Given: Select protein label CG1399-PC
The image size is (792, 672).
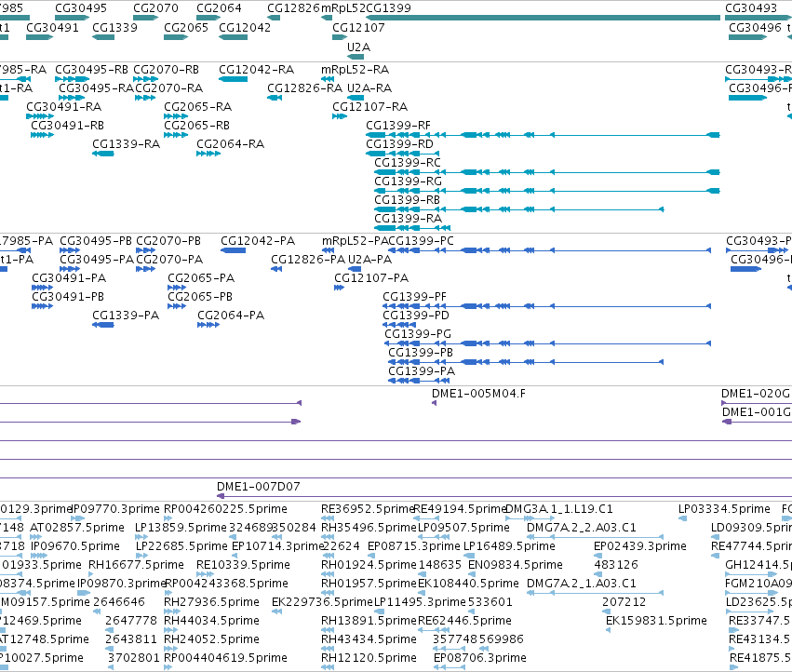Looking at the screenshot, I should click(x=421, y=240).
